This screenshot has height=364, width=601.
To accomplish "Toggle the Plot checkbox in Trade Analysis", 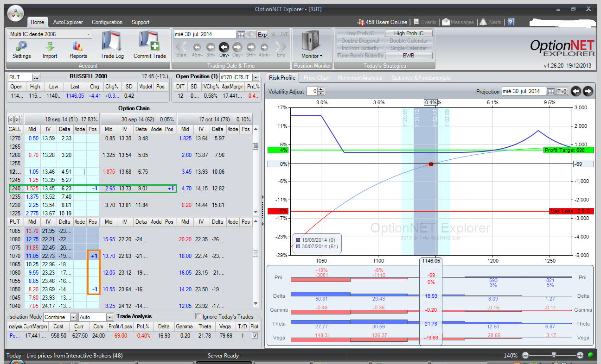I will [254, 336].
